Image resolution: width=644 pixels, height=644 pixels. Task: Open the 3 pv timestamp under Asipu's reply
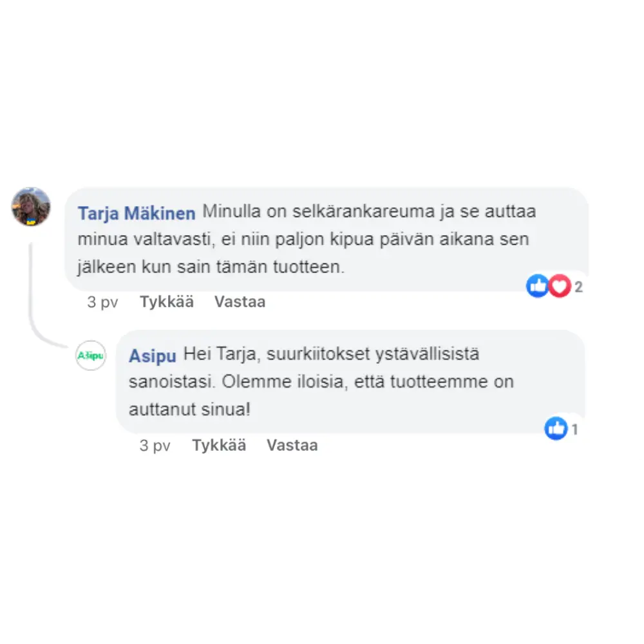(x=155, y=446)
